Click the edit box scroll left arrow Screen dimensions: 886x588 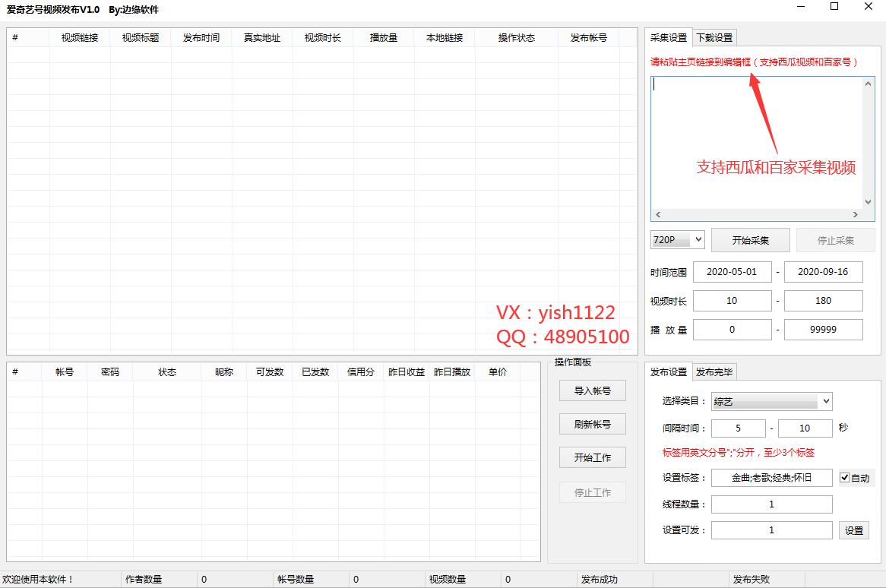658,215
